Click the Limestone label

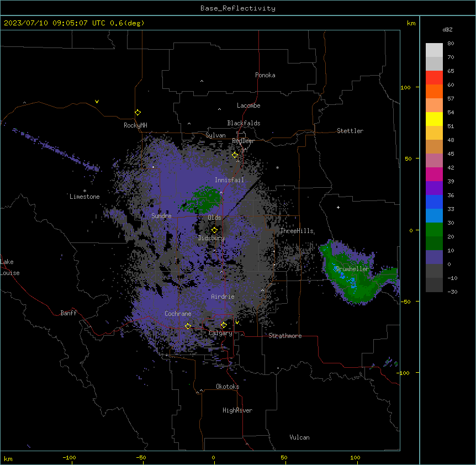point(84,197)
